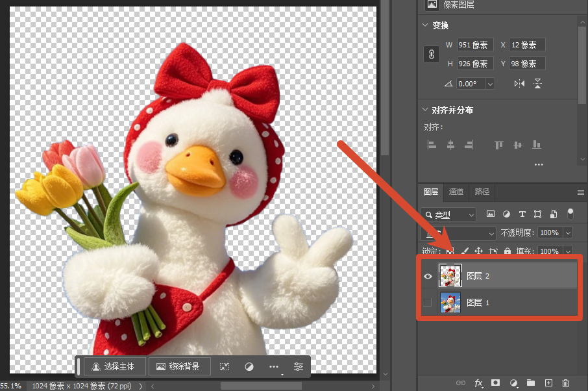Click the 填充 100% field
The image size is (588, 391).
tap(550, 251)
